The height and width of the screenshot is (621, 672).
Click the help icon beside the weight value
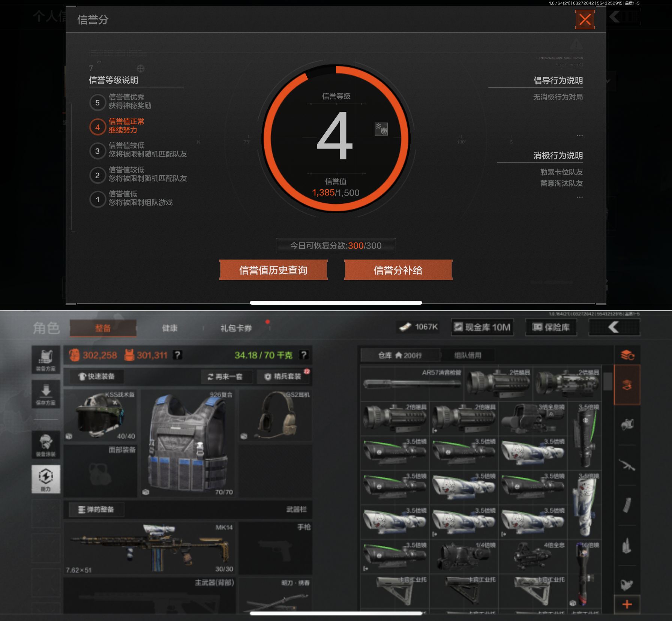click(304, 355)
